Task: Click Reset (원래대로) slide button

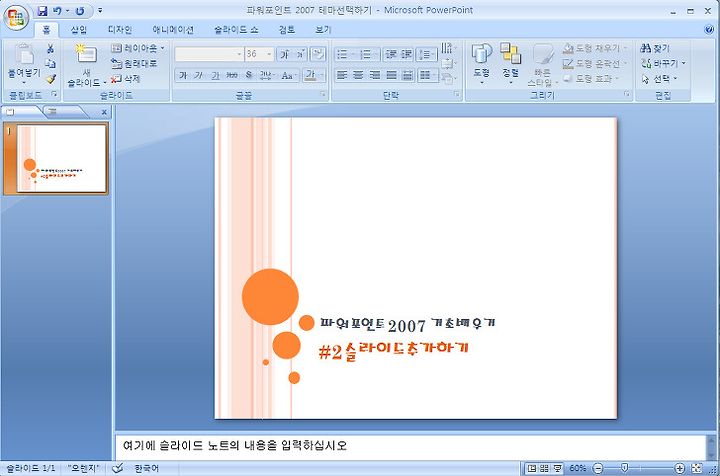Action: pyautogui.click(x=134, y=63)
